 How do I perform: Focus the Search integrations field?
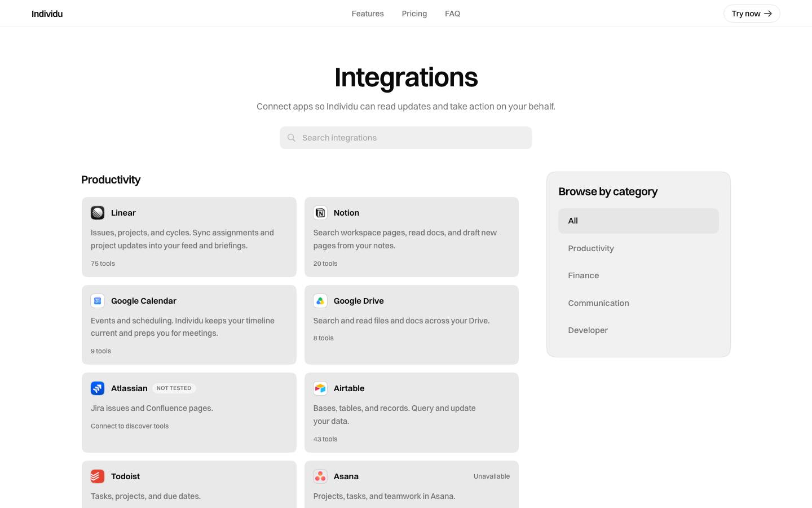click(x=406, y=138)
